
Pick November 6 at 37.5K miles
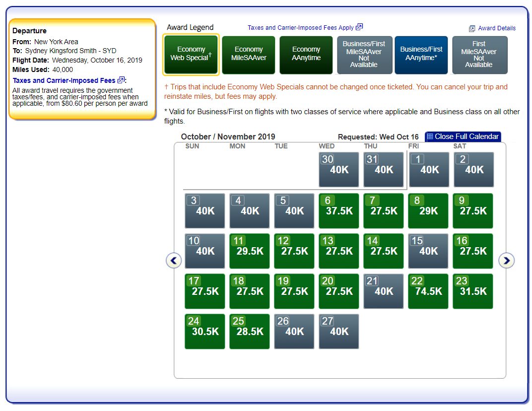coord(339,211)
